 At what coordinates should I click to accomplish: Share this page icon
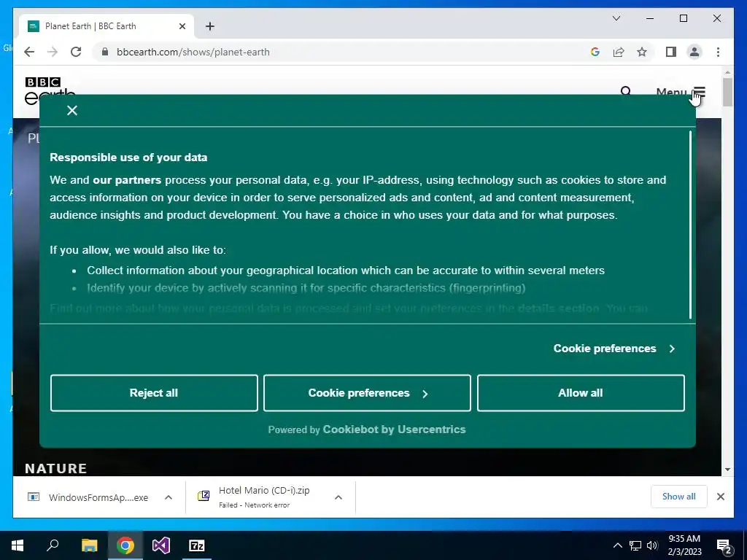coord(619,52)
